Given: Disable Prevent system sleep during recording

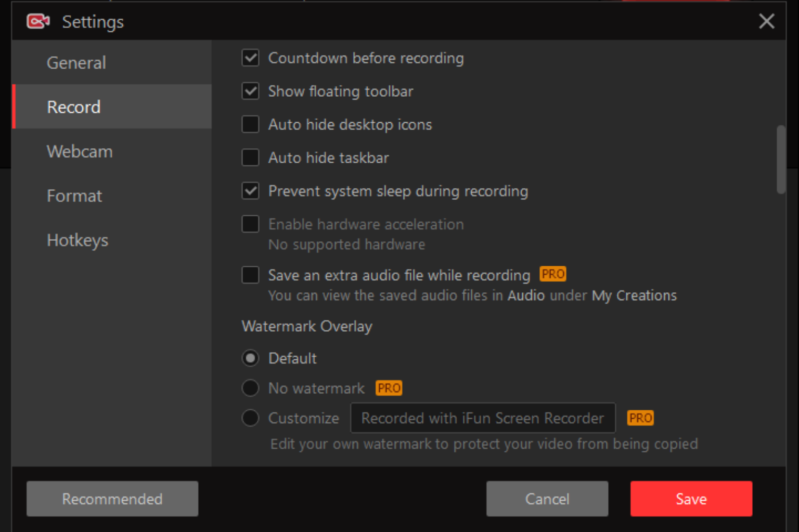Looking at the screenshot, I should 250,191.
